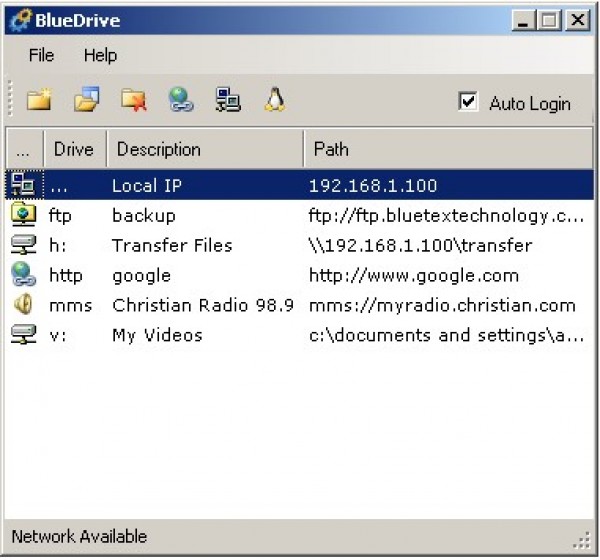Viewport: 600px width, 560px height.
Task: Close the BlueDrive window
Action: [x=577, y=20]
